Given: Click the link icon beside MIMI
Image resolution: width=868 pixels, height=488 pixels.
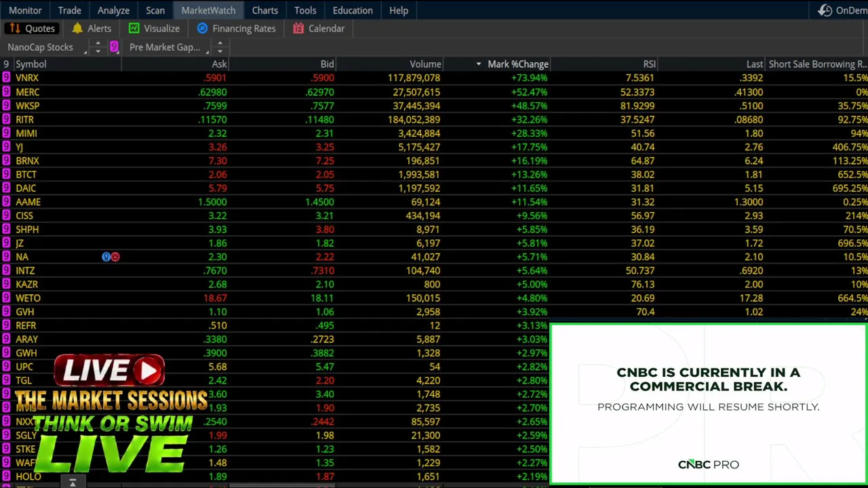Looking at the screenshot, I should [x=6, y=134].
